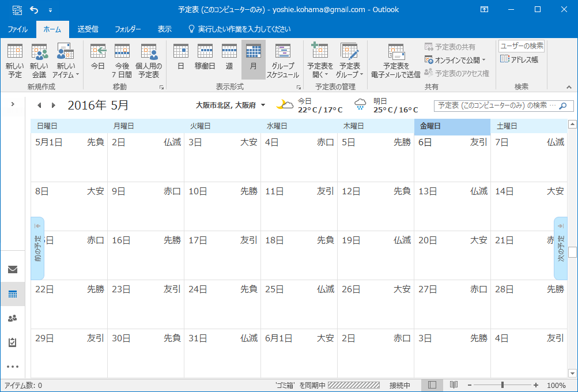
Task: Open Calendar from the navigation bar
Action: 13,294
